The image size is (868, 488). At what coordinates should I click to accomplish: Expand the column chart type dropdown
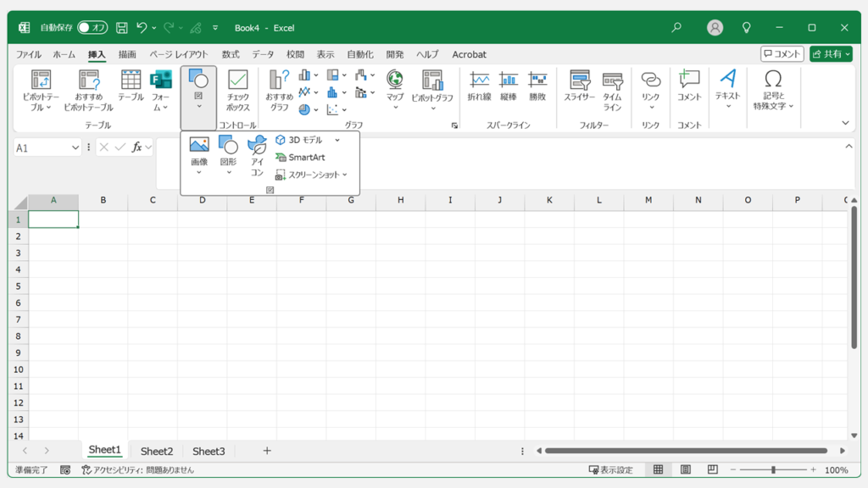(316, 75)
